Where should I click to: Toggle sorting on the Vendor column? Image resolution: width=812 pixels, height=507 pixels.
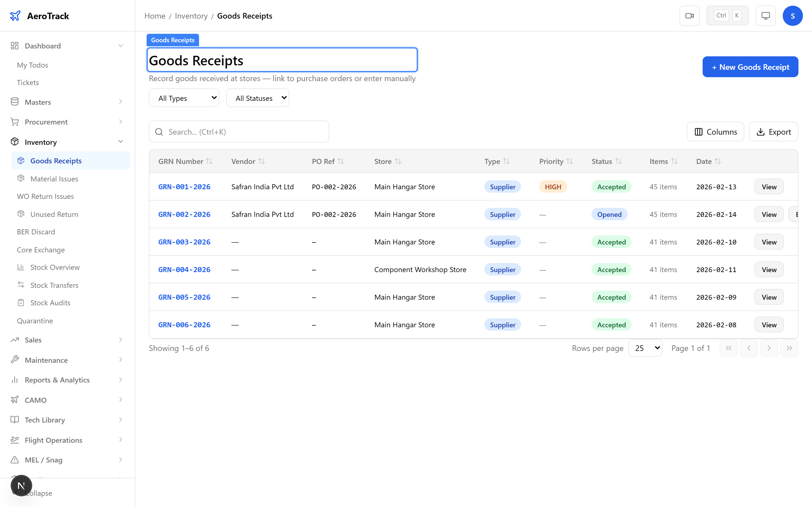262,161
